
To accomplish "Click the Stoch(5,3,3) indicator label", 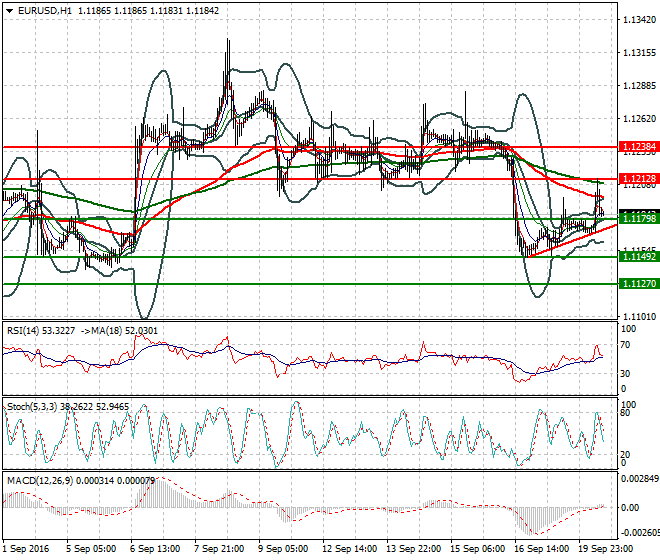I will 32,407.
